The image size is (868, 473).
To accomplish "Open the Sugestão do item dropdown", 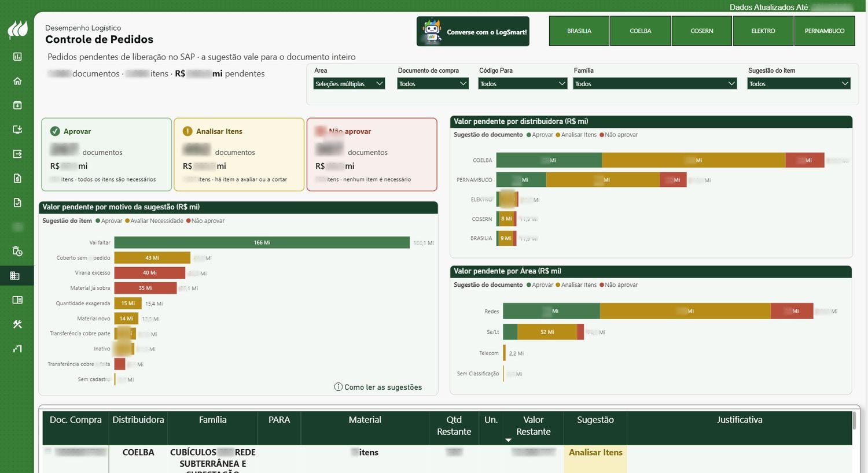I will click(x=799, y=84).
